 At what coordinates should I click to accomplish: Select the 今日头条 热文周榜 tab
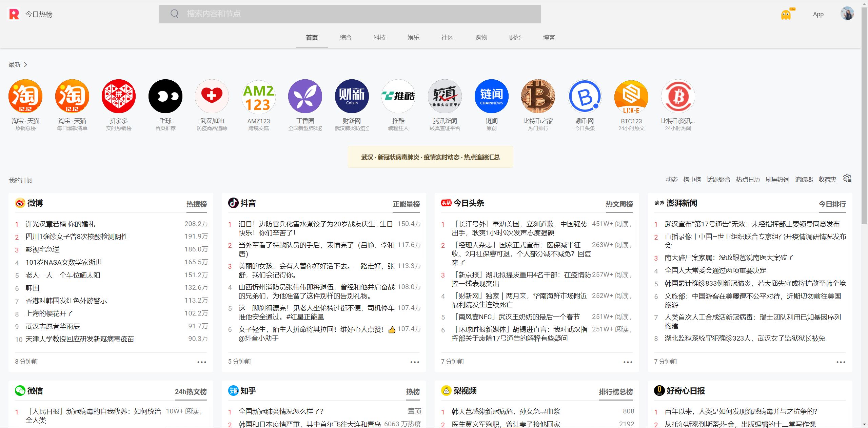tap(619, 204)
